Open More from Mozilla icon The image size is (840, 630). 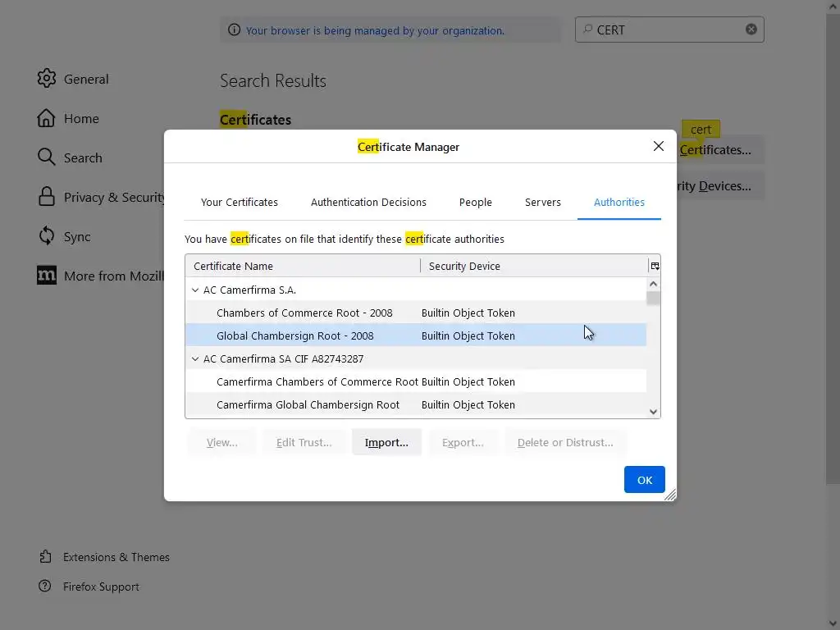click(x=47, y=276)
